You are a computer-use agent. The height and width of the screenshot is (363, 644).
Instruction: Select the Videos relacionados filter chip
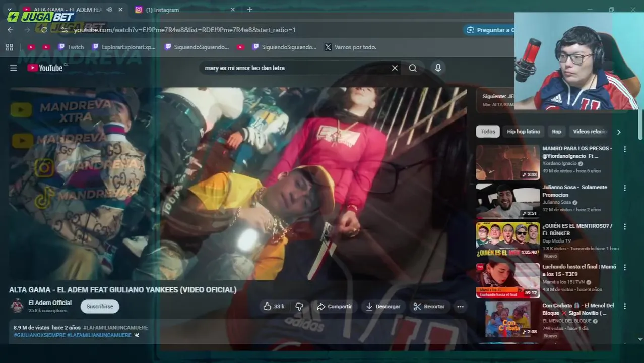(x=590, y=131)
